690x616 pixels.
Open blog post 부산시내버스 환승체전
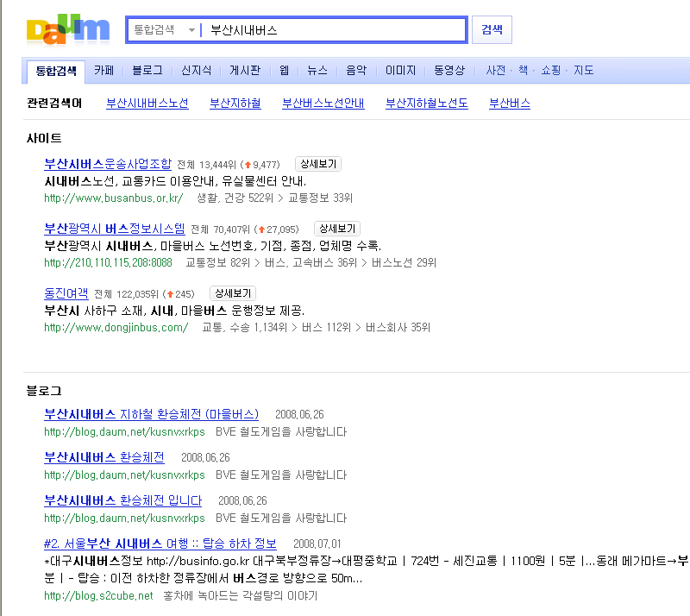click(104, 457)
